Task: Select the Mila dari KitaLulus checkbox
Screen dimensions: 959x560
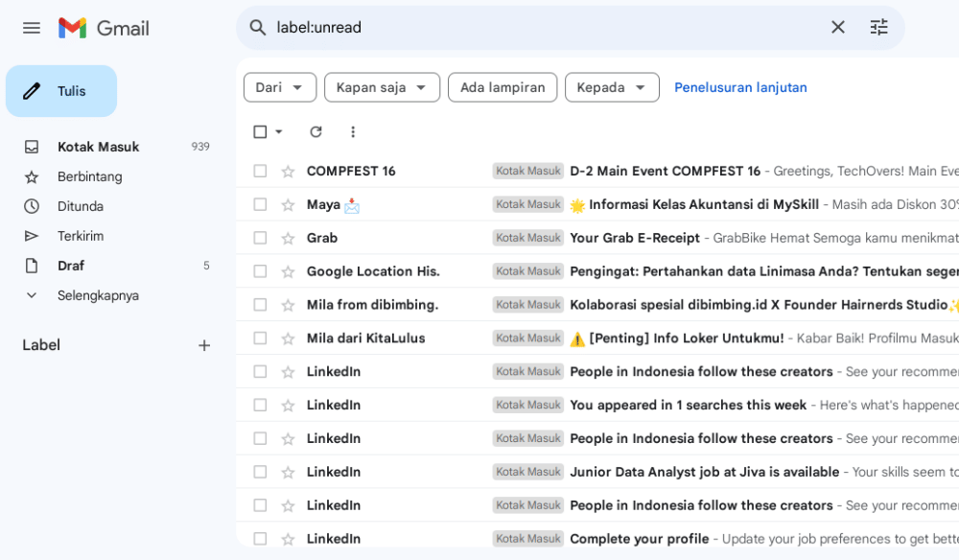Action: pyautogui.click(x=260, y=338)
